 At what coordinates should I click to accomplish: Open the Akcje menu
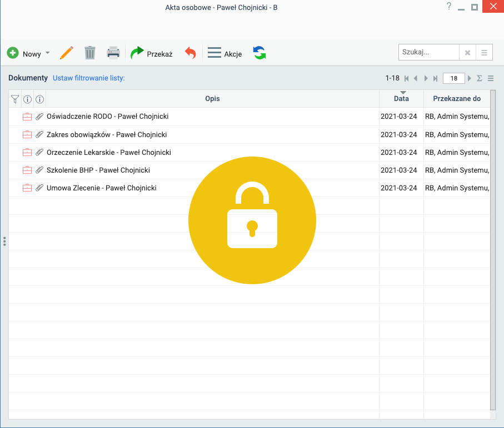(224, 53)
